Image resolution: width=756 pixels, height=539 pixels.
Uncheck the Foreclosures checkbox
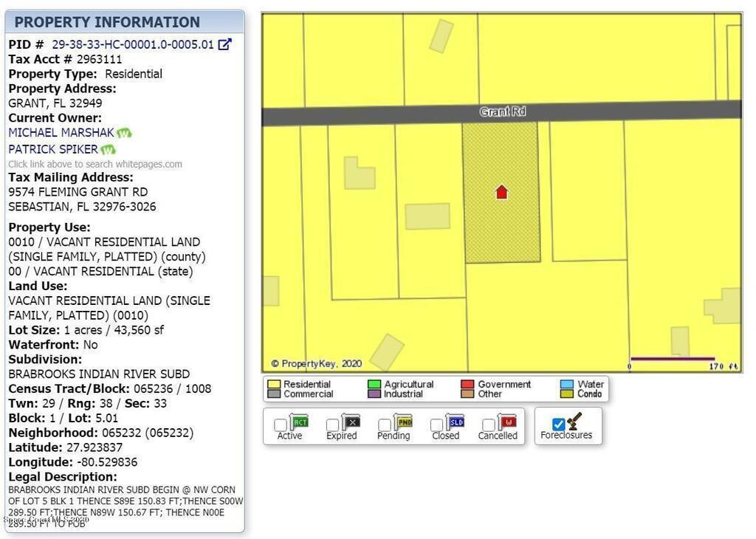[x=559, y=425]
